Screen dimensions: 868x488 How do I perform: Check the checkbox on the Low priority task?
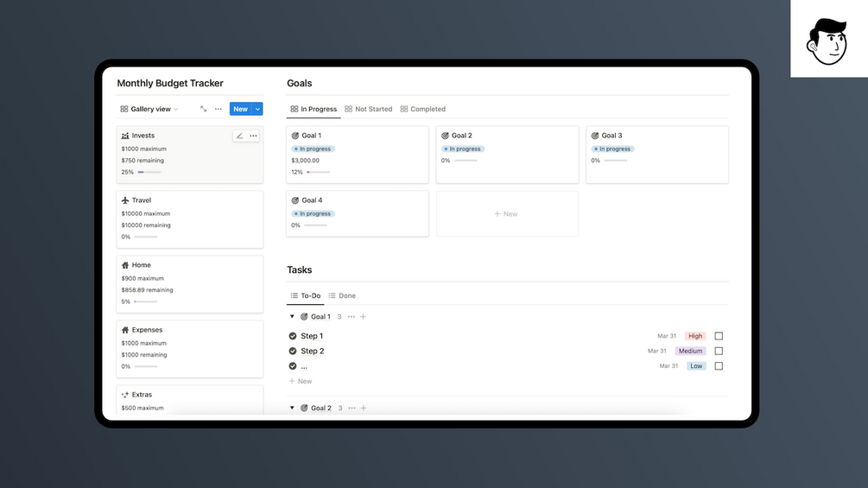719,365
